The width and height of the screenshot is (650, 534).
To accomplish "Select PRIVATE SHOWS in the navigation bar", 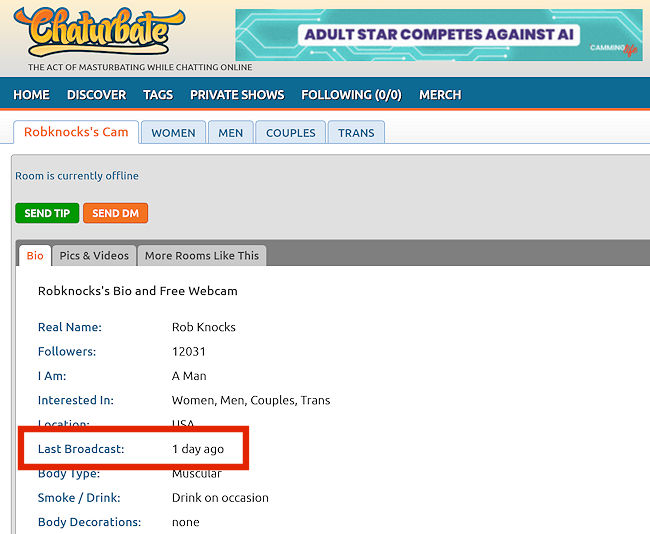I will [237, 95].
